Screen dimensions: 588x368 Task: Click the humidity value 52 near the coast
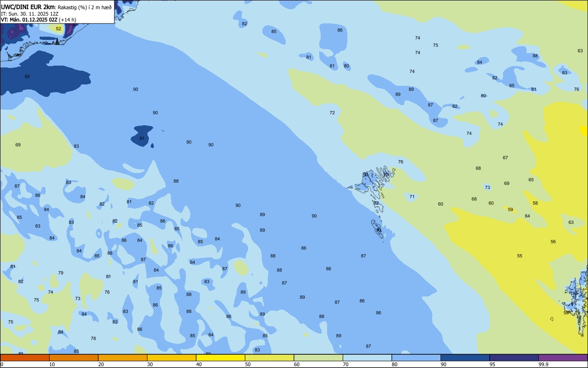click(x=58, y=28)
